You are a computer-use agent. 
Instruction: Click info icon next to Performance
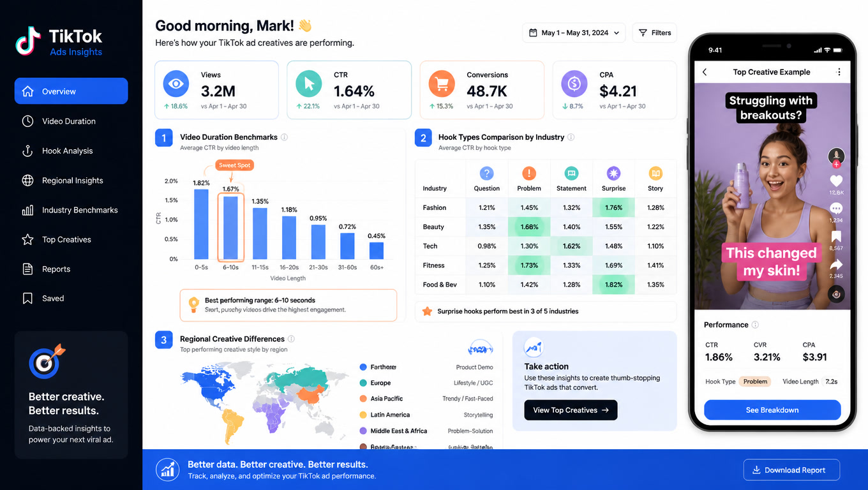755,325
